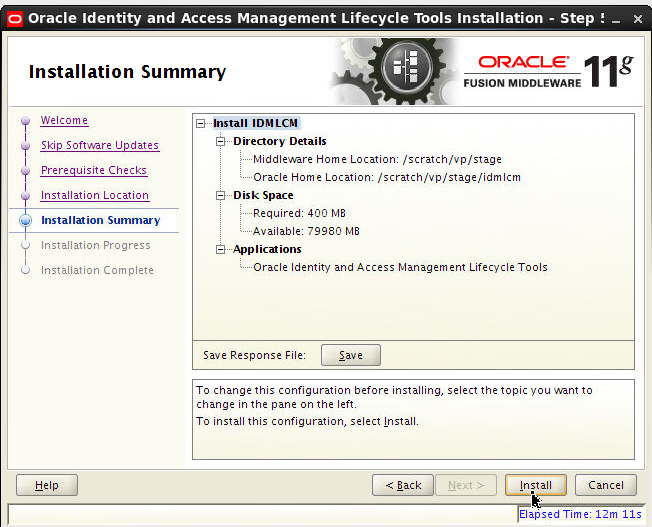Click the Installation Complete step label
This screenshot has height=527, width=652.
pyautogui.click(x=97, y=270)
